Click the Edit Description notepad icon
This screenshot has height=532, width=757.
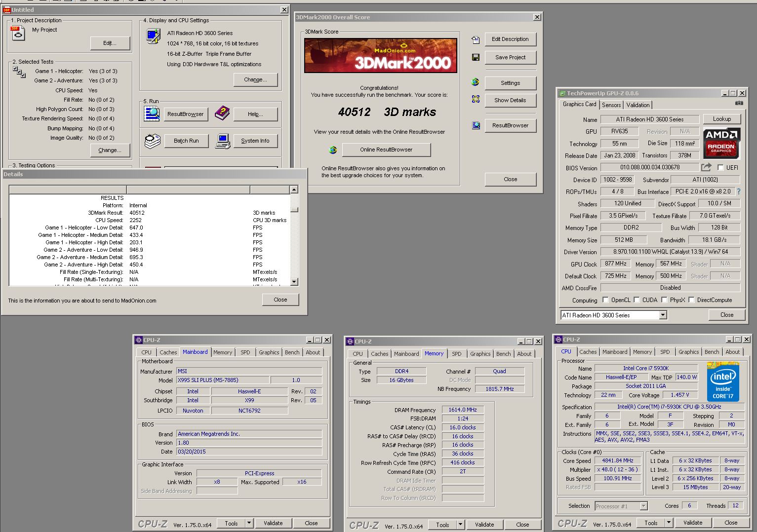point(476,39)
